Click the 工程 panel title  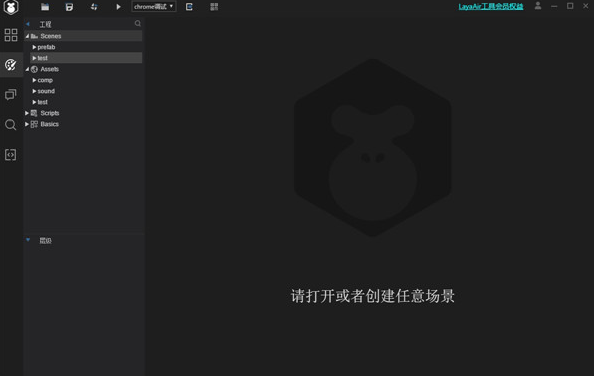45,24
